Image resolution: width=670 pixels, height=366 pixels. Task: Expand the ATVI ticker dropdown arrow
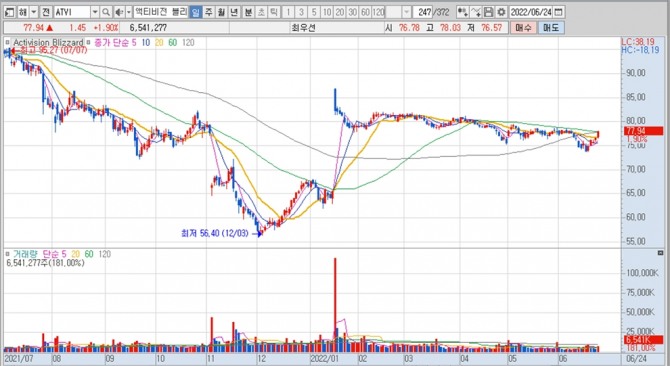coord(95,12)
